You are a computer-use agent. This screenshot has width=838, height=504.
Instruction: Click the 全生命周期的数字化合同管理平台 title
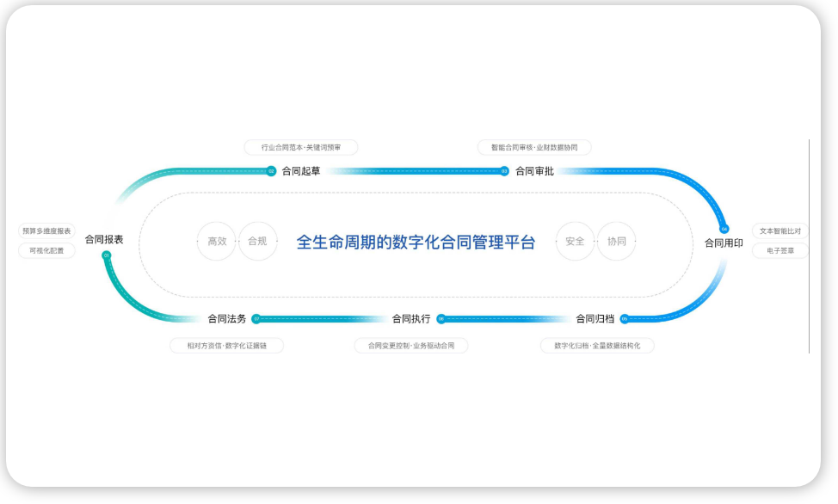[416, 243]
